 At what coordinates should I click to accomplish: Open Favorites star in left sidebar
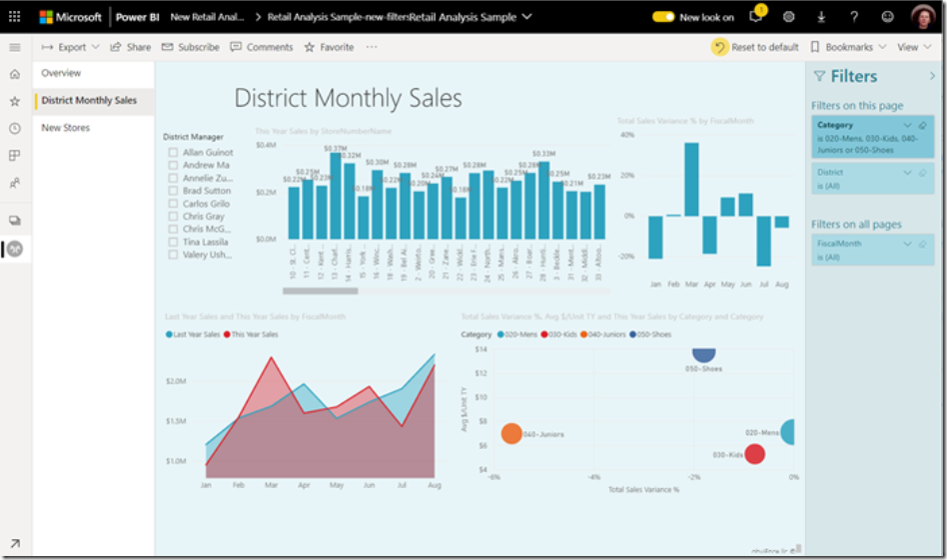tap(15, 102)
